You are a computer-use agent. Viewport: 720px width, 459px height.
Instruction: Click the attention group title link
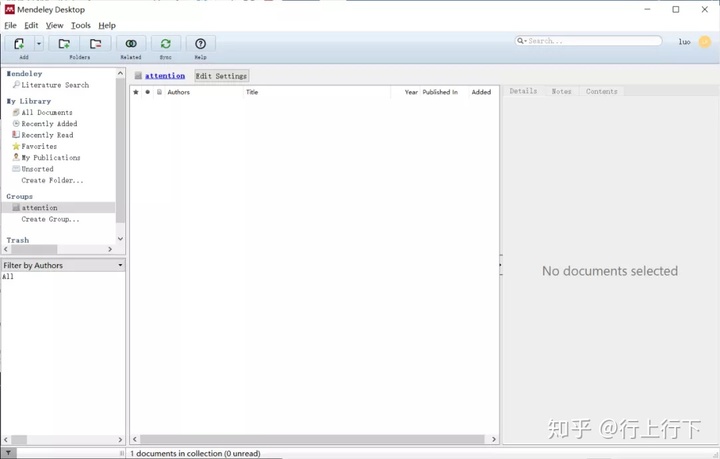[165, 76]
